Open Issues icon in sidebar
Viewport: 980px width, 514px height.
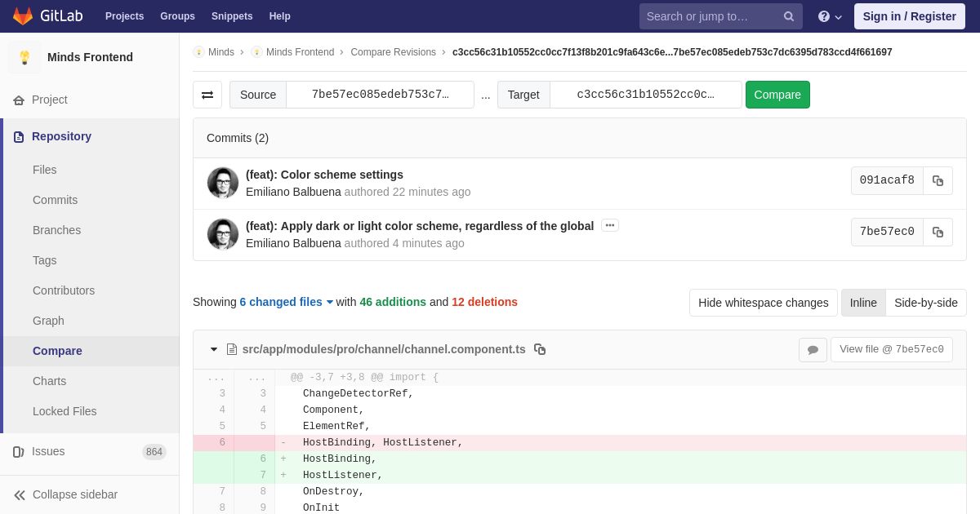tap(19, 451)
